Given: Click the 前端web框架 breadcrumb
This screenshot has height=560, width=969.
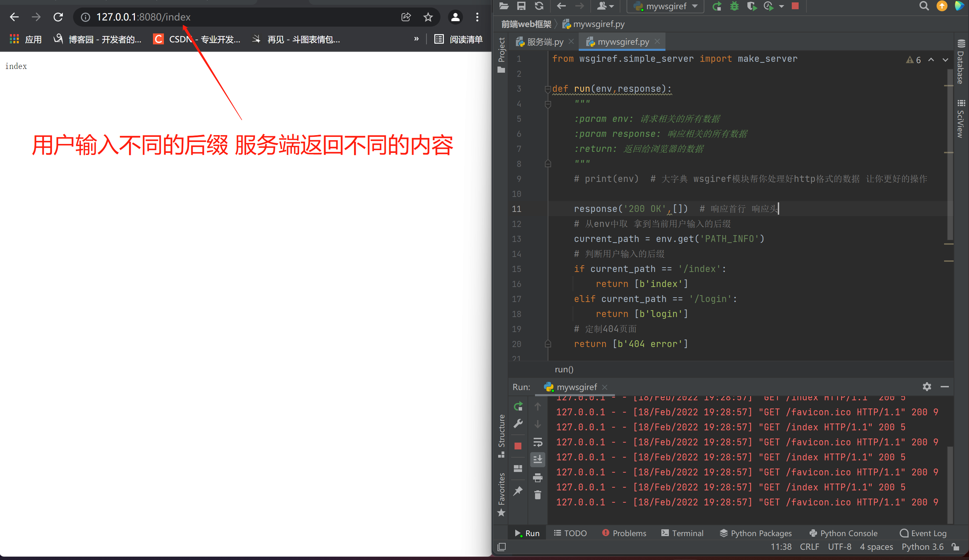Looking at the screenshot, I should pos(526,24).
